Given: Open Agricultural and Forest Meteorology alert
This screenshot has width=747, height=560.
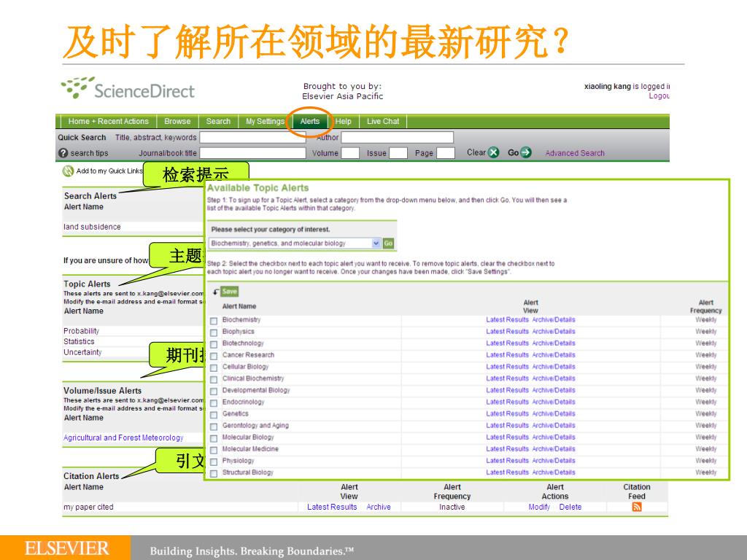Looking at the screenshot, I should click(123, 438).
